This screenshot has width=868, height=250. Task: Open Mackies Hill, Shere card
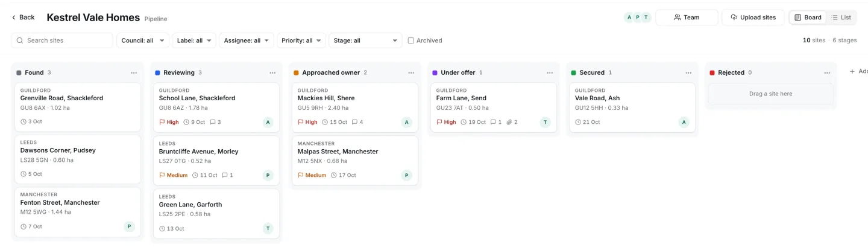pos(355,107)
